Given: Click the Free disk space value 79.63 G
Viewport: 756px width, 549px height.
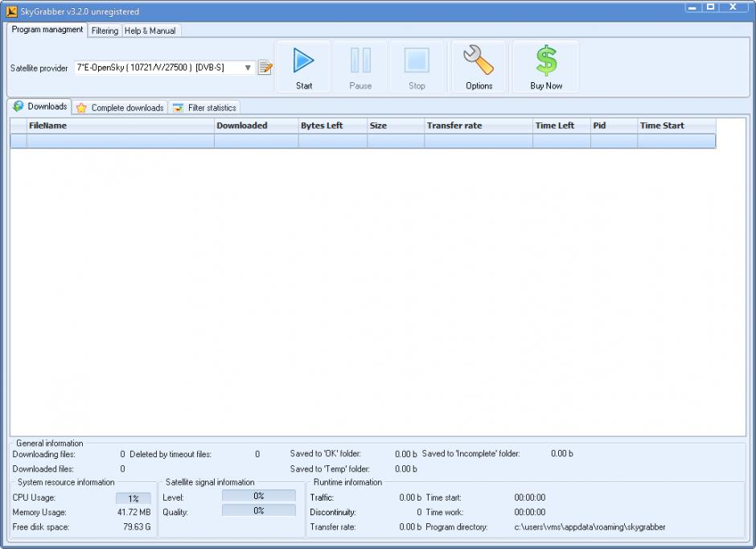Looking at the screenshot, I should [x=137, y=526].
